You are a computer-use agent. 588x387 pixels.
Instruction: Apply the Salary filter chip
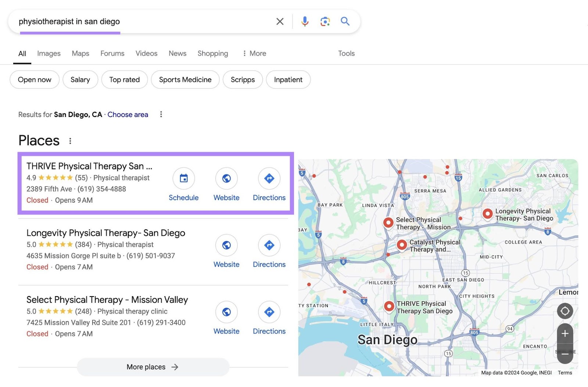pyautogui.click(x=80, y=79)
